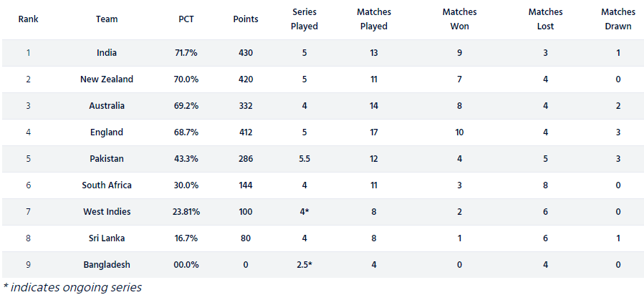Image resolution: width=644 pixels, height=300 pixels.
Task: Select Sri Lanka in the table
Action: click(x=107, y=238)
